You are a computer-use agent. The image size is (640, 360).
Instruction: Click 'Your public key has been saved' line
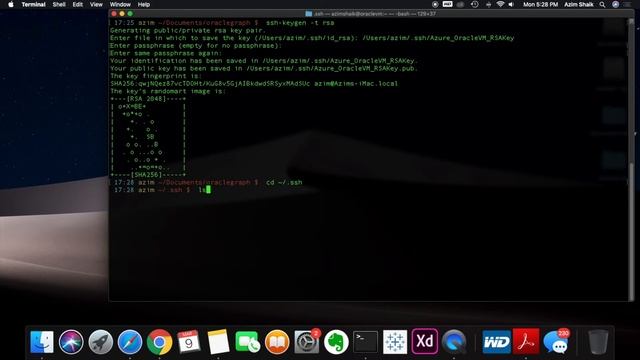pos(264,69)
